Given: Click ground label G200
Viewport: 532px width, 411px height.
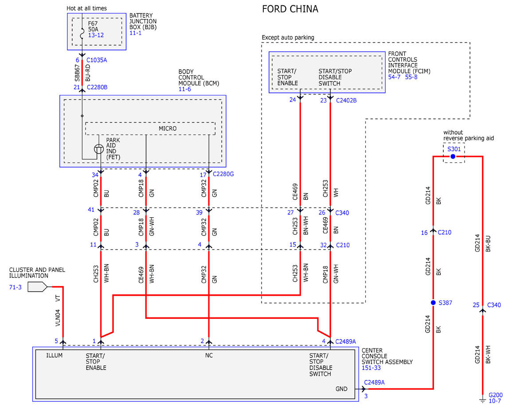Looking at the screenshot, I should tap(496, 395).
